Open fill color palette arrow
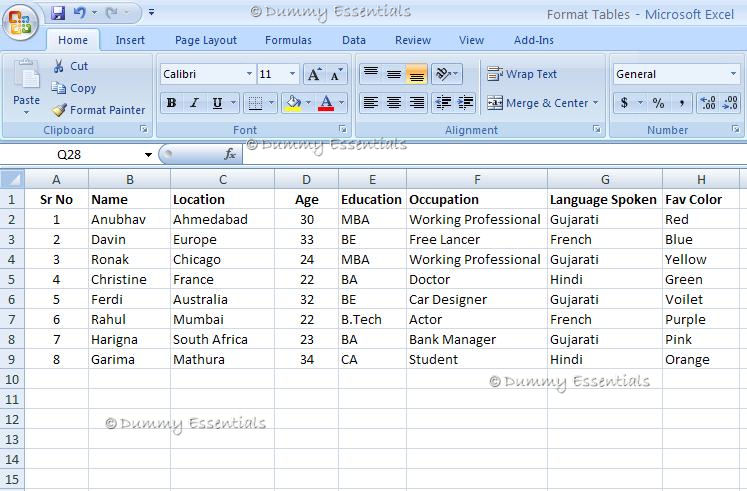This screenshot has width=747, height=491. (308, 103)
